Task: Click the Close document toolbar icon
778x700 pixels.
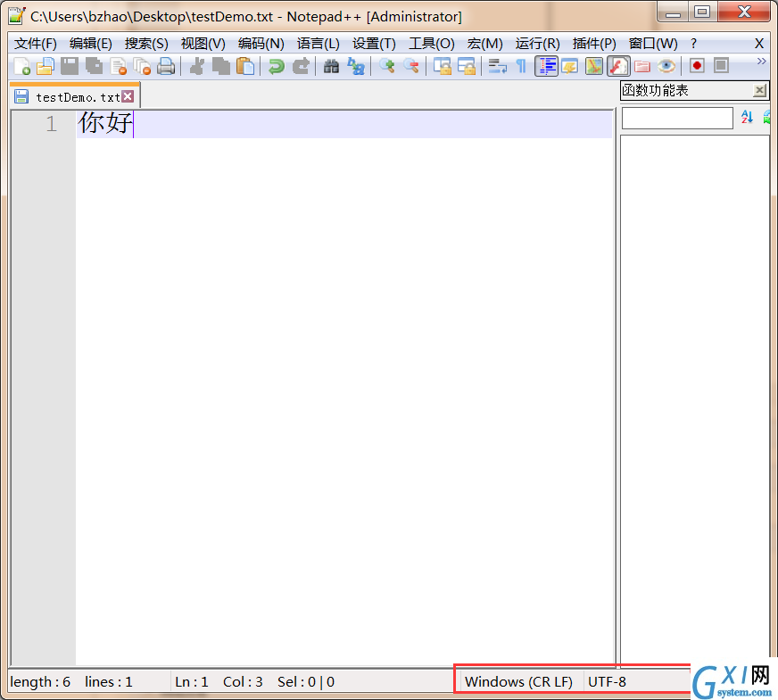Action: [x=118, y=66]
